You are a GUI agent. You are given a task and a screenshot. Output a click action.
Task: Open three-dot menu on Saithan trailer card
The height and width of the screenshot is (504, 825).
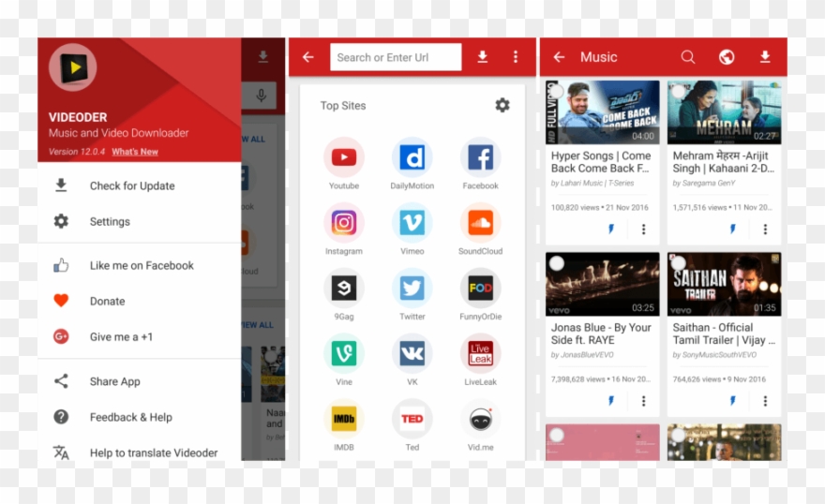pos(765,401)
